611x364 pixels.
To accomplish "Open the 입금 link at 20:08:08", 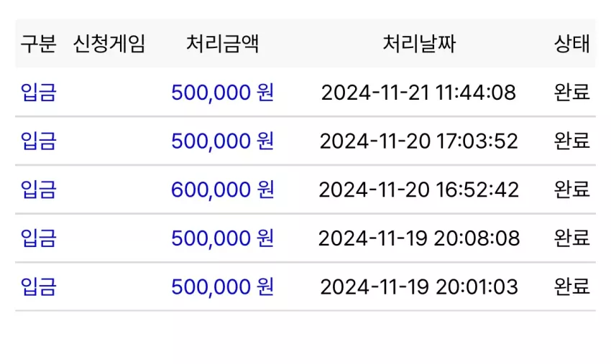I will click(x=39, y=238).
